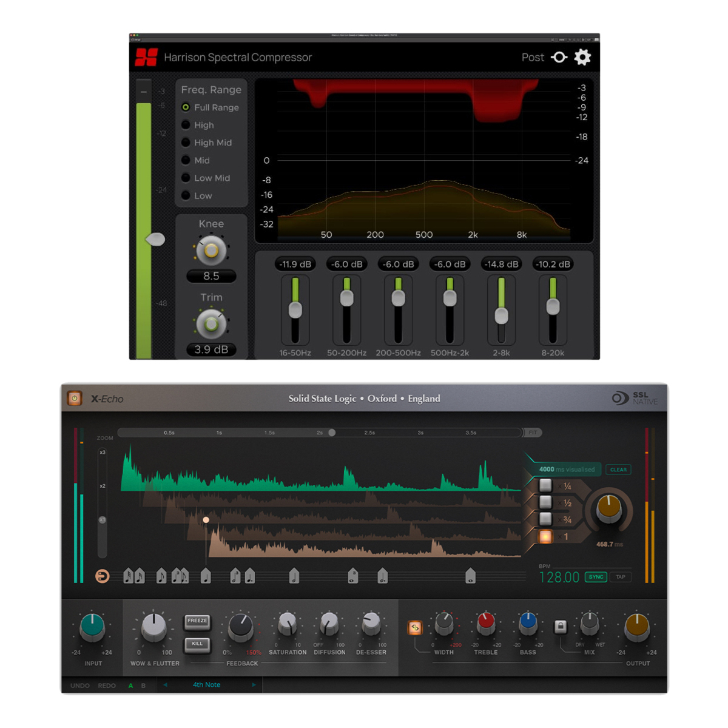The width and height of the screenshot is (728, 728).
Task: Select the Mid frequency range
Action: (196, 160)
